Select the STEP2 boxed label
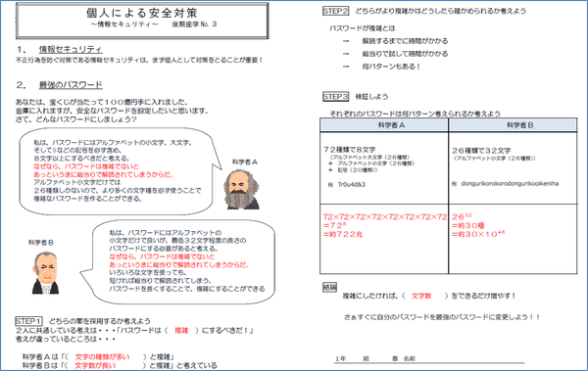Viewport: 588px width, 371px height. pyautogui.click(x=335, y=11)
